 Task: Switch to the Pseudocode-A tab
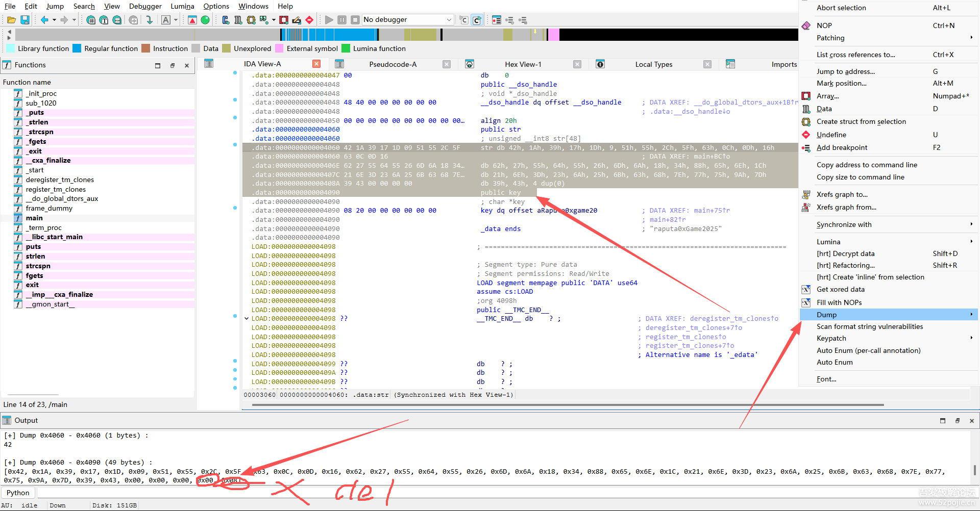pyautogui.click(x=393, y=64)
